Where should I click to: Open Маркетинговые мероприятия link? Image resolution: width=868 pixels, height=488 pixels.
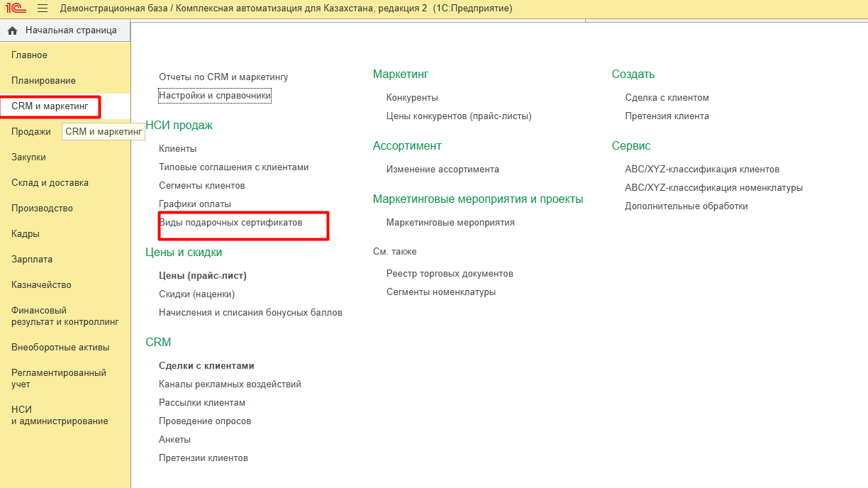coord(450,223)
